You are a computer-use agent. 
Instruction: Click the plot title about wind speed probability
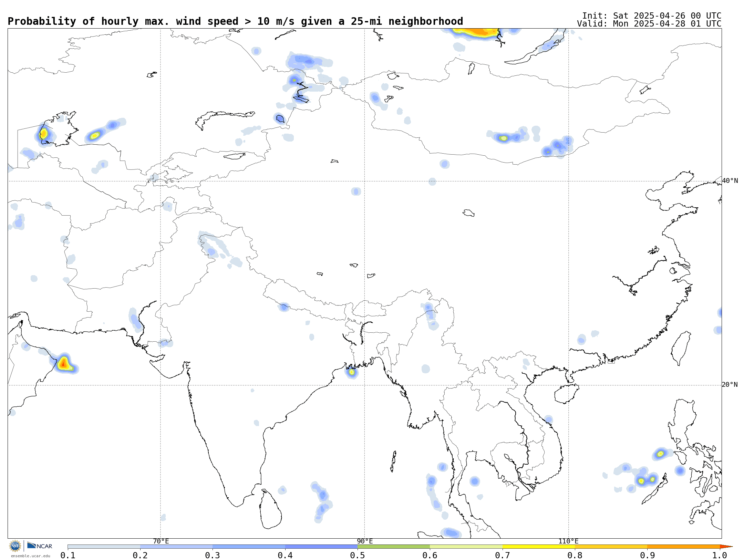click(x=235, y=21)
